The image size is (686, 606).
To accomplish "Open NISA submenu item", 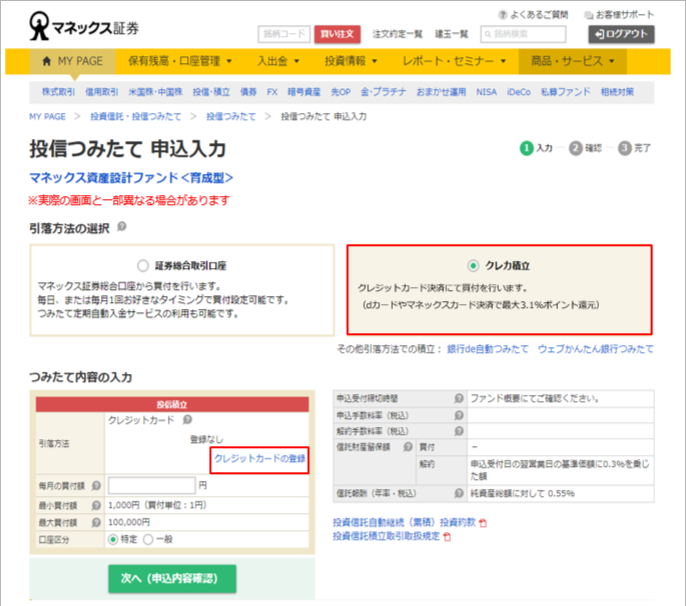I will (486, 92).
